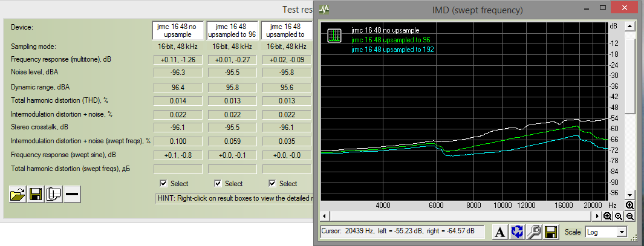Click dynamic range value 96.4

pyautogui.click(x=178, y=88)
